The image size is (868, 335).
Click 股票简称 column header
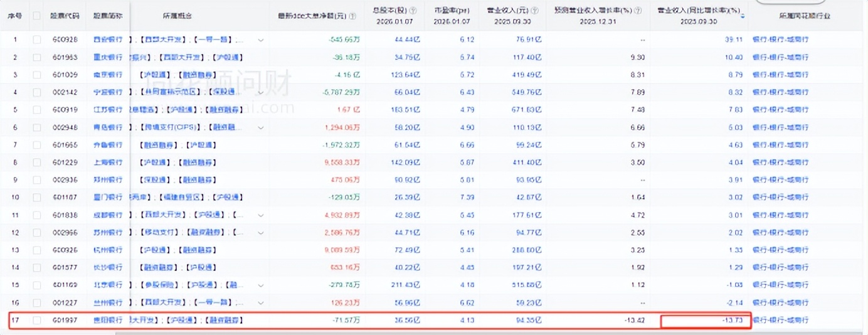pyautogui.click(x=108, y=16)
